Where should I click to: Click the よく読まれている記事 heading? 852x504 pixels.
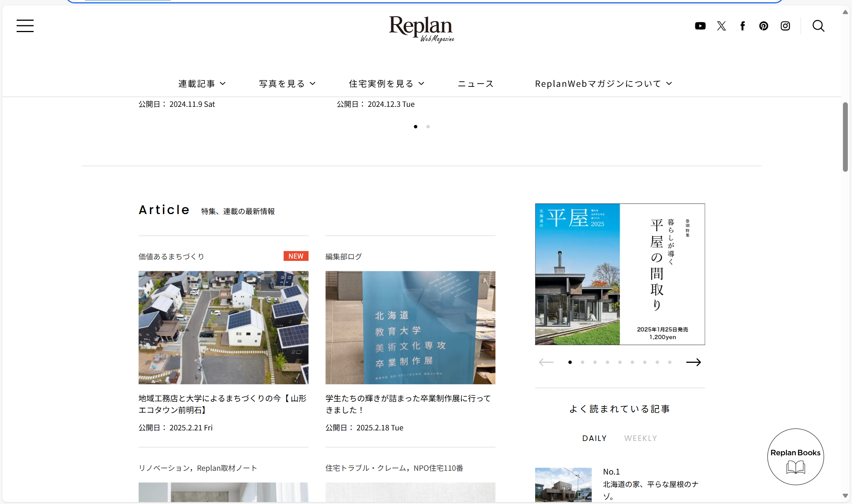pyautogui.click(x=620, y=409)
